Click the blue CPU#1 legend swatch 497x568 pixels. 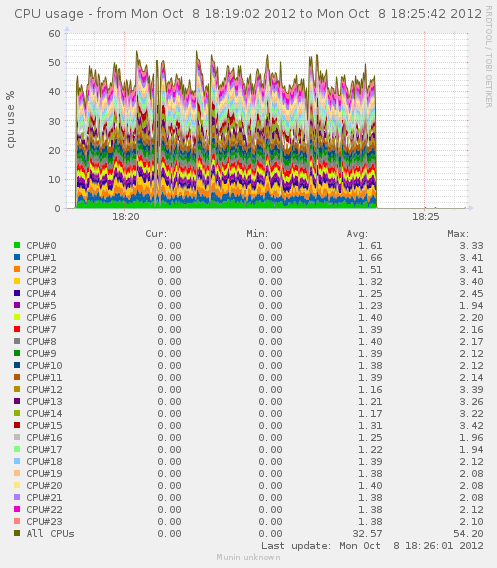17,257
